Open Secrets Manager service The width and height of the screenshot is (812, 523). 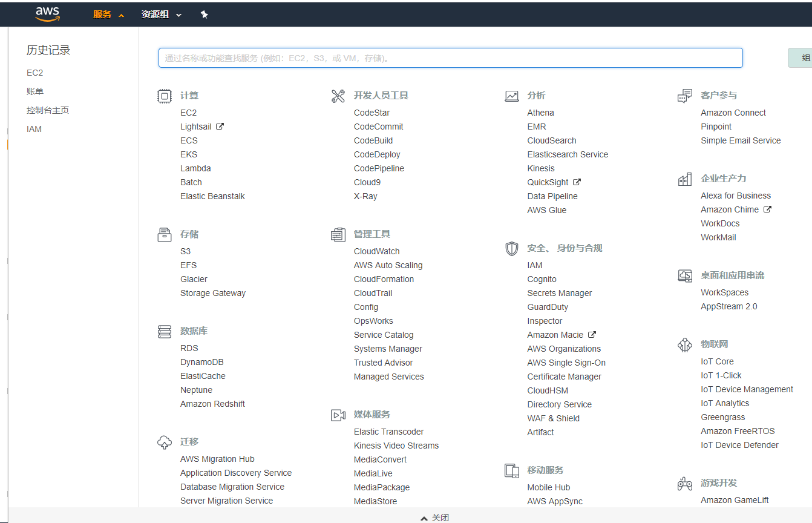pyautogui.click(x=560, y=293)
